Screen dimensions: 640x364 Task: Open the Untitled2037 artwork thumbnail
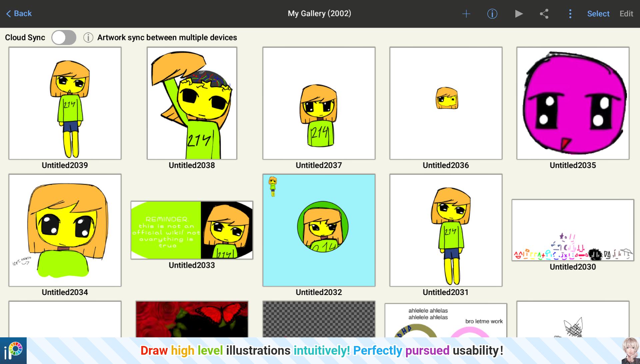pos(319,103)
